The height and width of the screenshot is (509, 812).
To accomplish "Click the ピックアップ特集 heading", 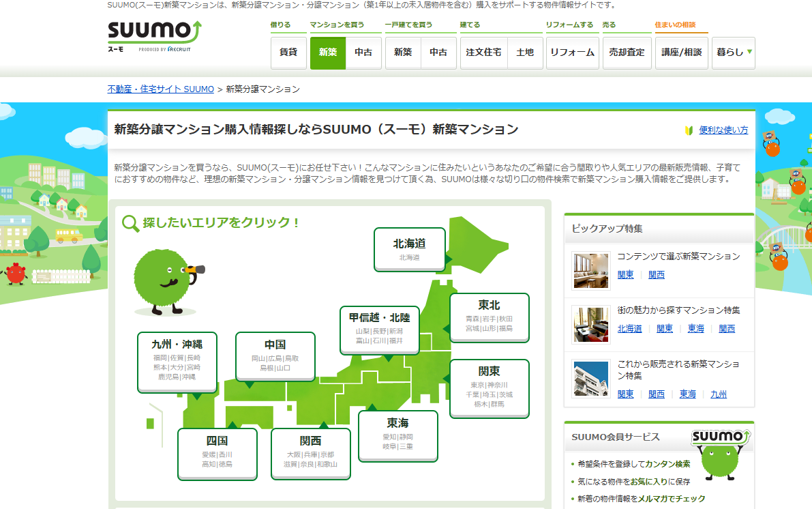I will 607,229.
